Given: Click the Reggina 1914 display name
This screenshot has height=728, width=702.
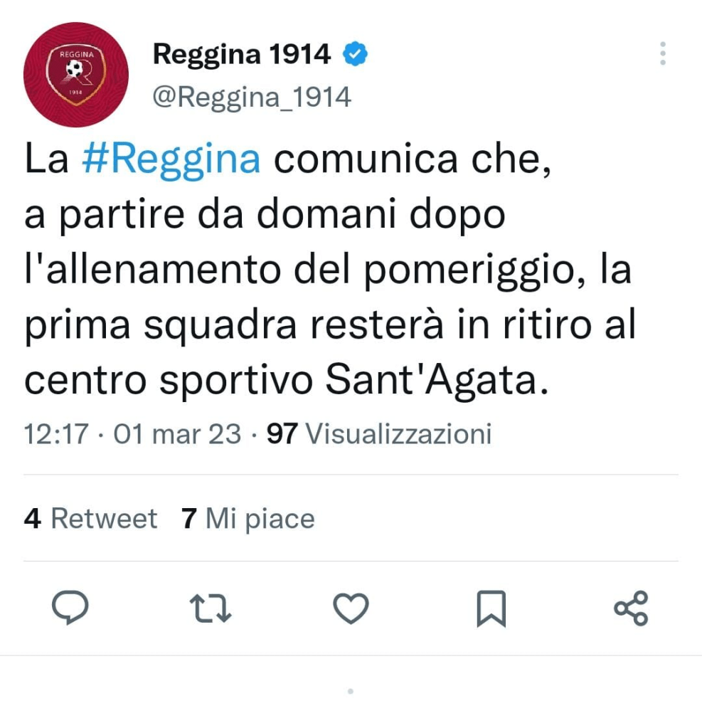Looking at the screenshot, I should click(242, 54).
